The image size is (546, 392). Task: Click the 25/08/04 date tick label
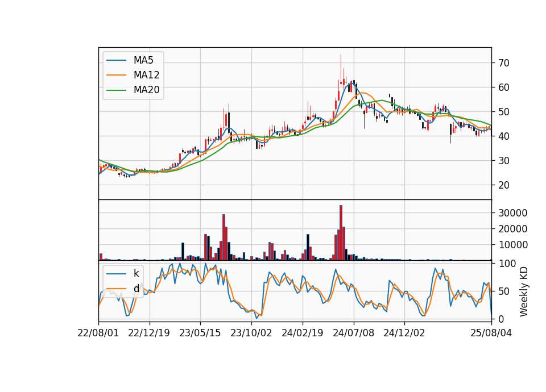tap(491, 333)
